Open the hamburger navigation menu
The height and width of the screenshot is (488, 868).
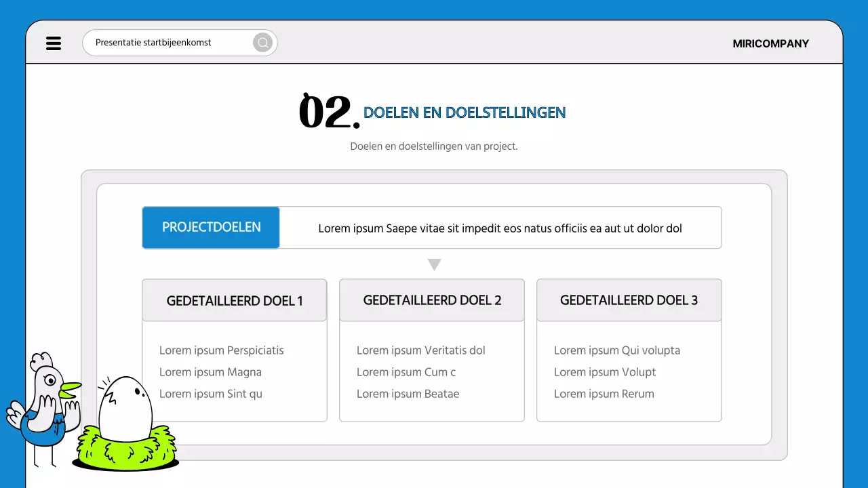(x=54, y=43)
